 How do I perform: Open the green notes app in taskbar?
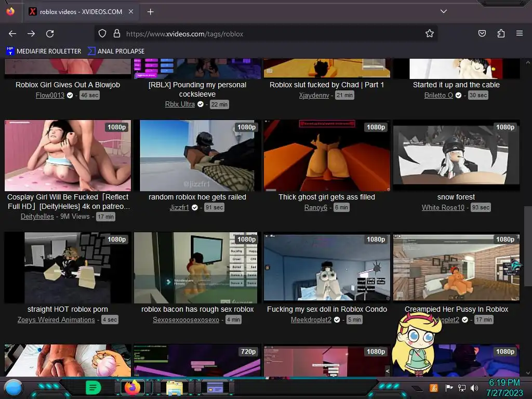click(x=93, y=388)
